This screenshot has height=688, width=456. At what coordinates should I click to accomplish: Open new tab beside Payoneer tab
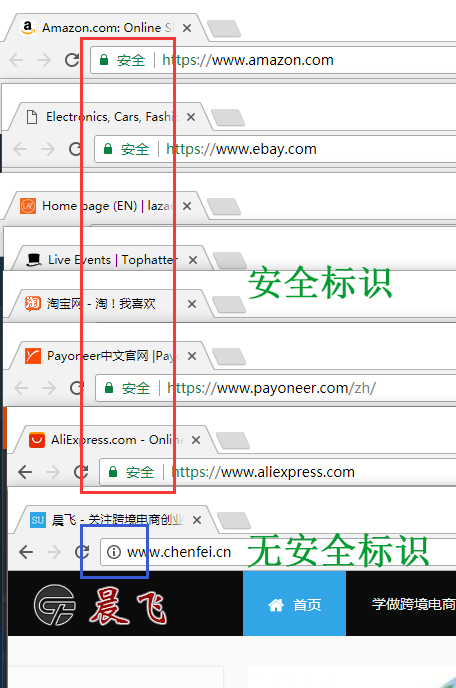(229, 357)
